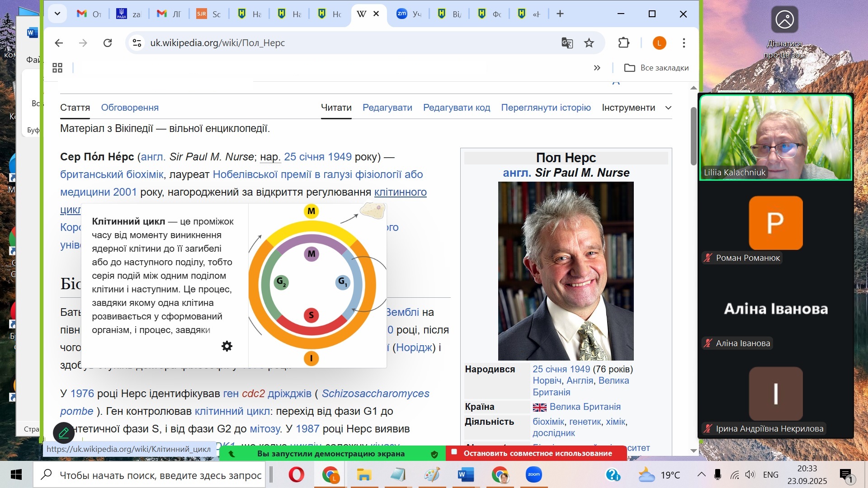
Task: Click the green pencil annotate icon
Action: [64, 433]
